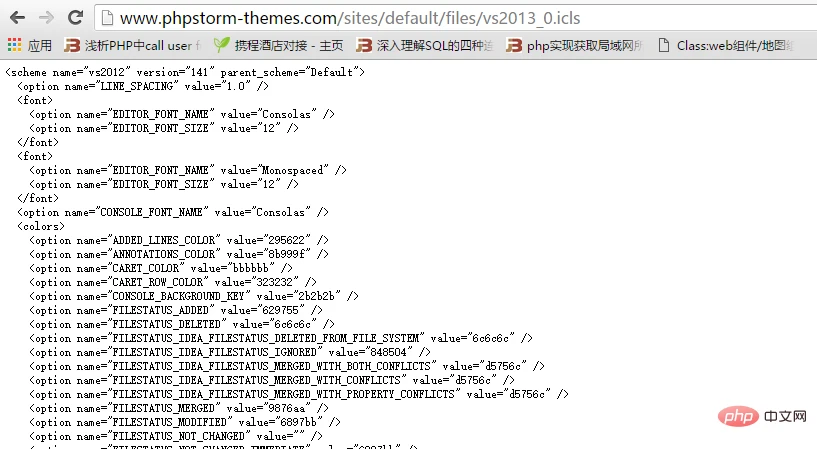
Task: Click the MERGED_WITH_PROPERTY_CONFLICTS option line
Action: coord(299,395)
